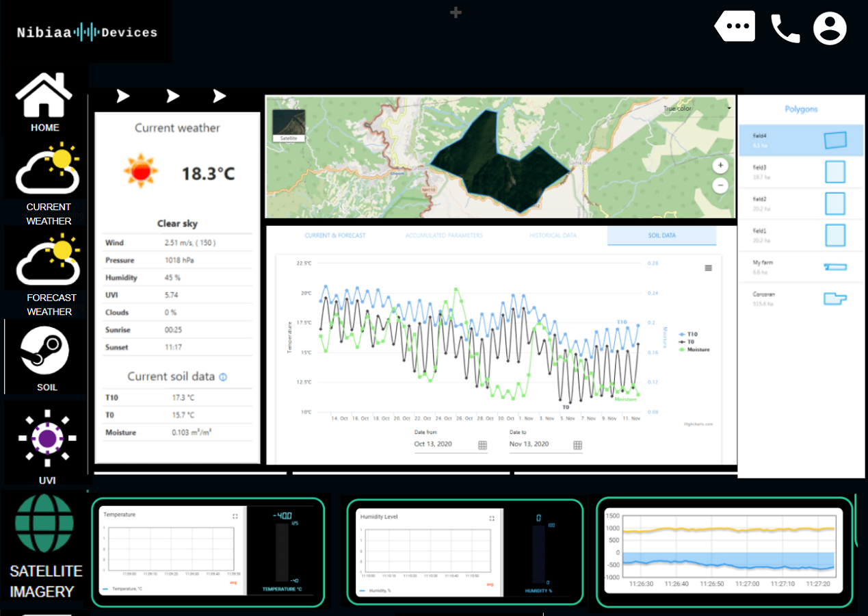Switch to Historical Data tab

(553, 235)
